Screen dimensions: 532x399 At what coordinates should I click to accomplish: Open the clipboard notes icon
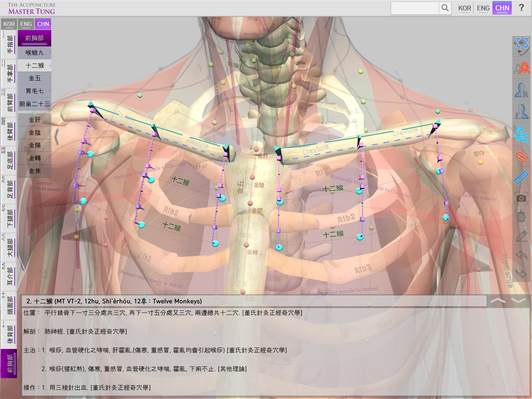pos(521,217)
